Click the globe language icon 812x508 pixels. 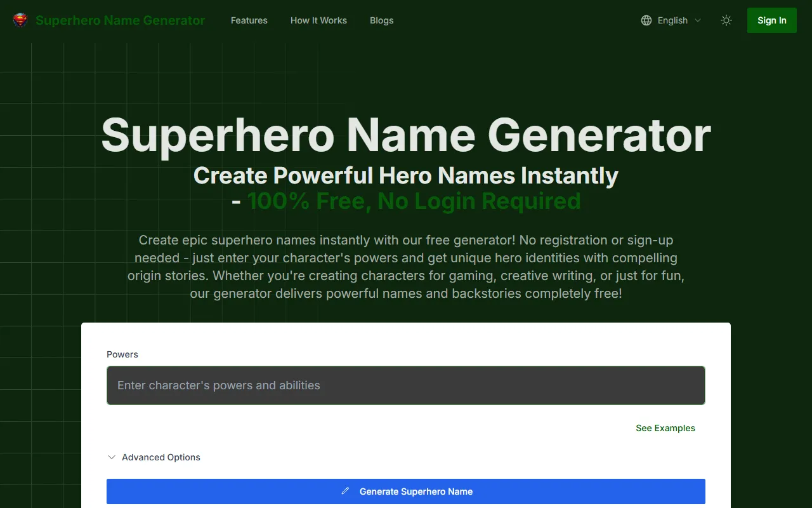(x=646, y=20)
